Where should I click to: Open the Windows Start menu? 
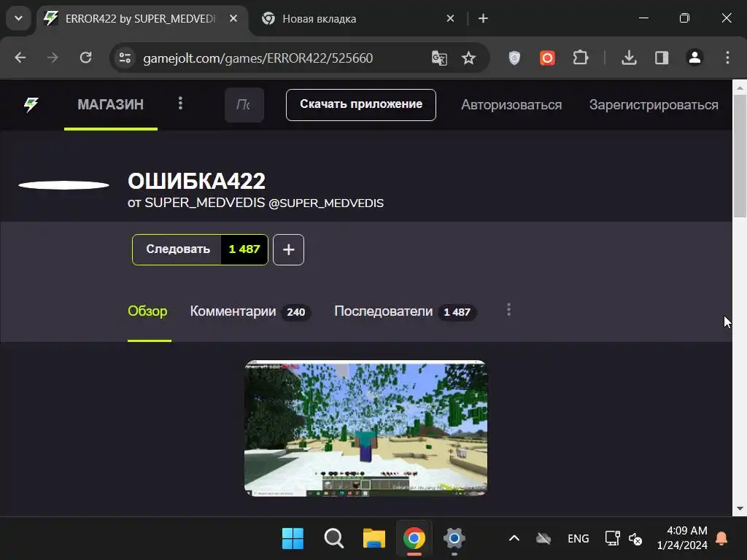coord(293,539)
